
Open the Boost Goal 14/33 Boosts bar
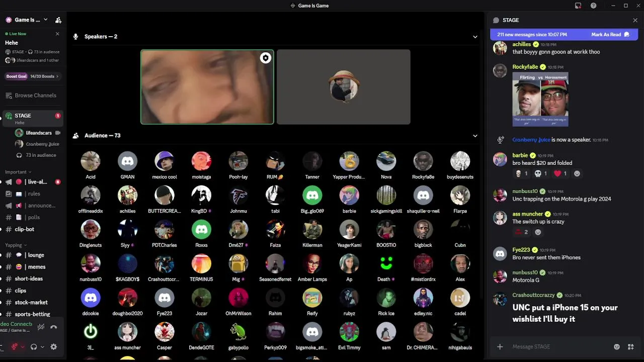[32, 76]
